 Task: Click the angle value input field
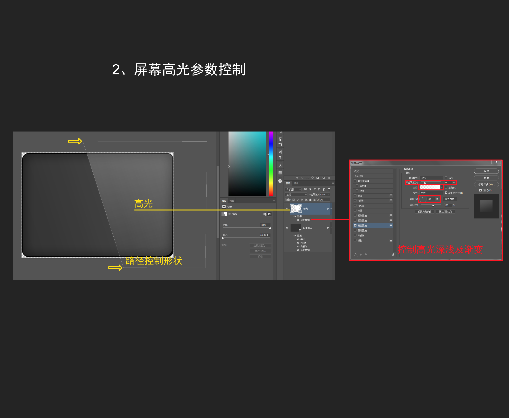[x=431, y=200]
